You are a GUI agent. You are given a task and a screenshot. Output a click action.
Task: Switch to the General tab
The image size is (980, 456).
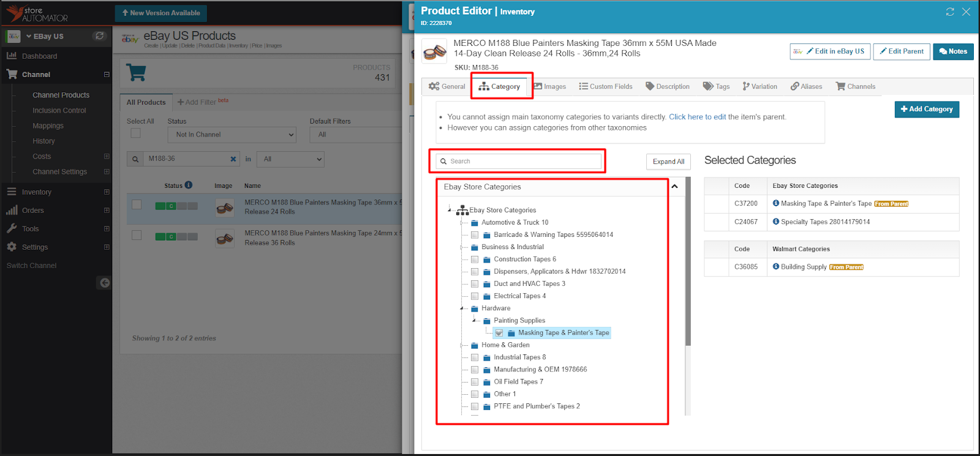[x=447, y=86]
